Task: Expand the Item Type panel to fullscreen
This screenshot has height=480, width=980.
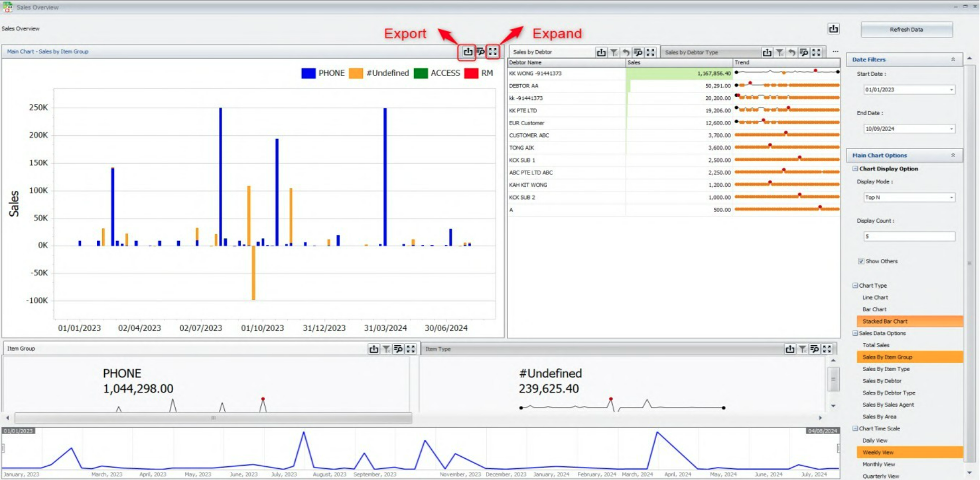Action: [827, 349]
